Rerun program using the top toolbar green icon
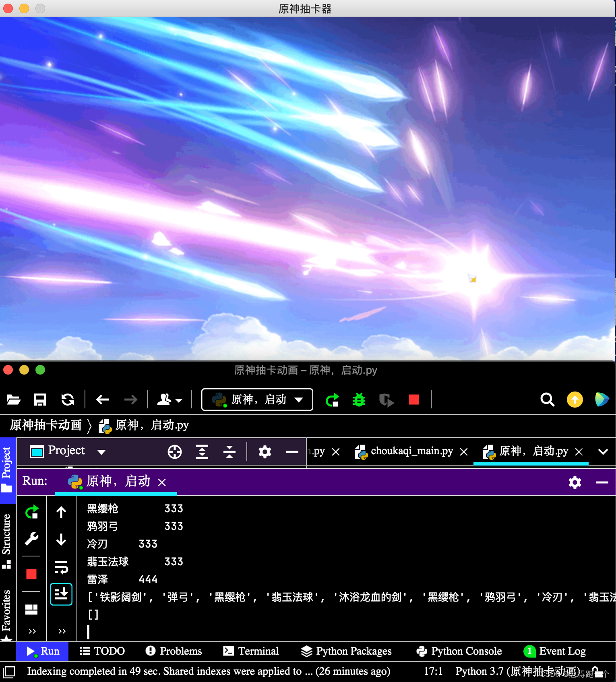616x682 pixels. coord(333,400)
